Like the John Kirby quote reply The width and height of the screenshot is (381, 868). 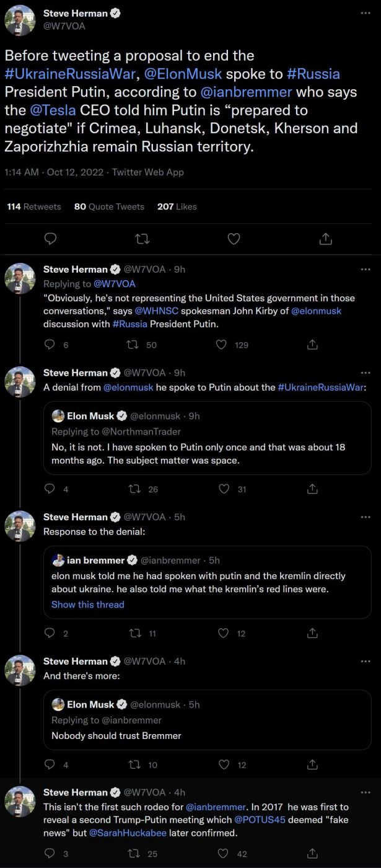coord(221,344)
